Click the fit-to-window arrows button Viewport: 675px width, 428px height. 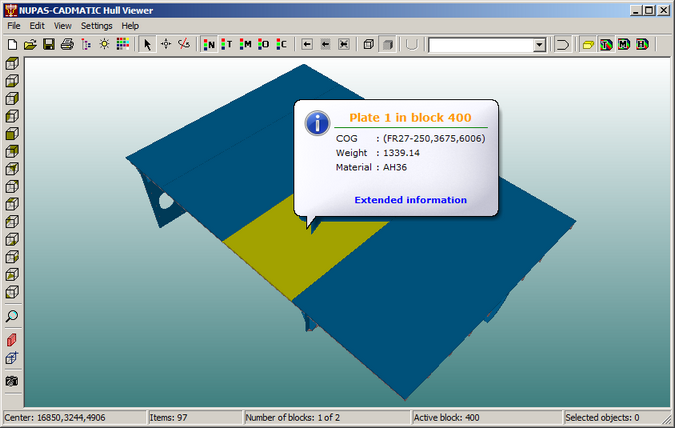click(x=344, y=44)
